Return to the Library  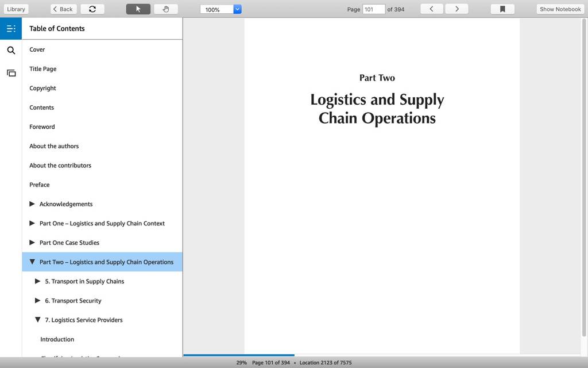point(16,9)
